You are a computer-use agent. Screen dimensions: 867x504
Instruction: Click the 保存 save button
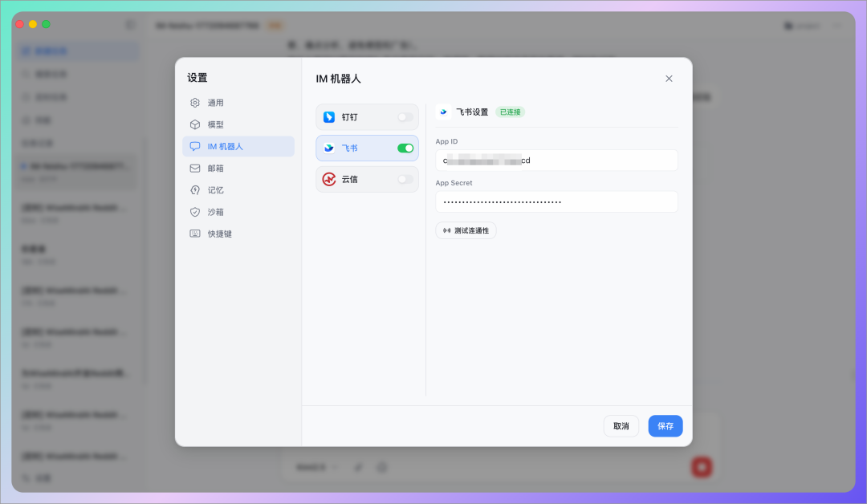[666, 426]
